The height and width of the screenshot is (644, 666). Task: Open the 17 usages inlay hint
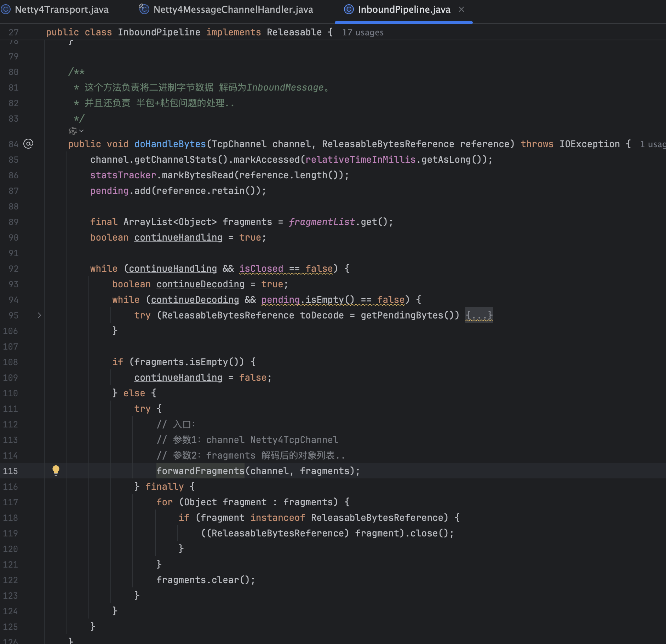point(363,33)
